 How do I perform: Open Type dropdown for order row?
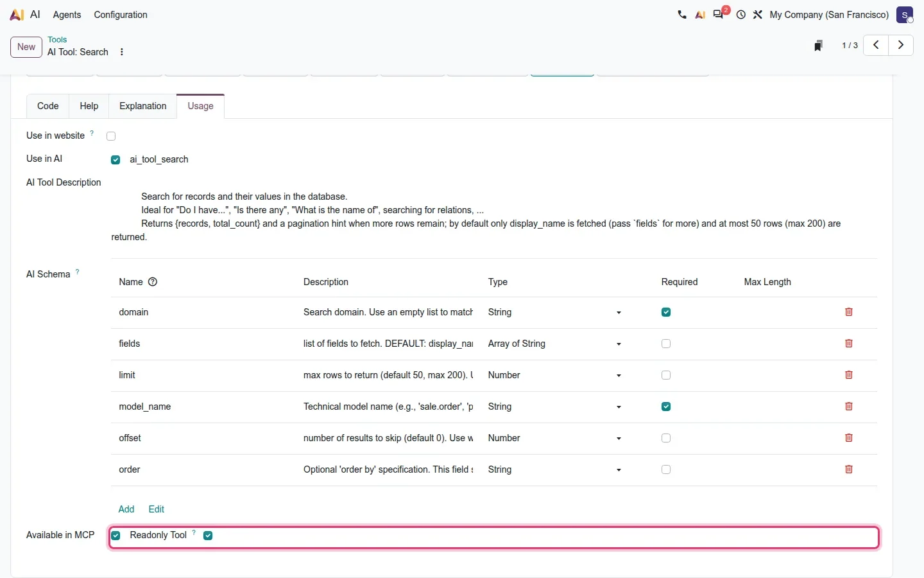(555, 469)
